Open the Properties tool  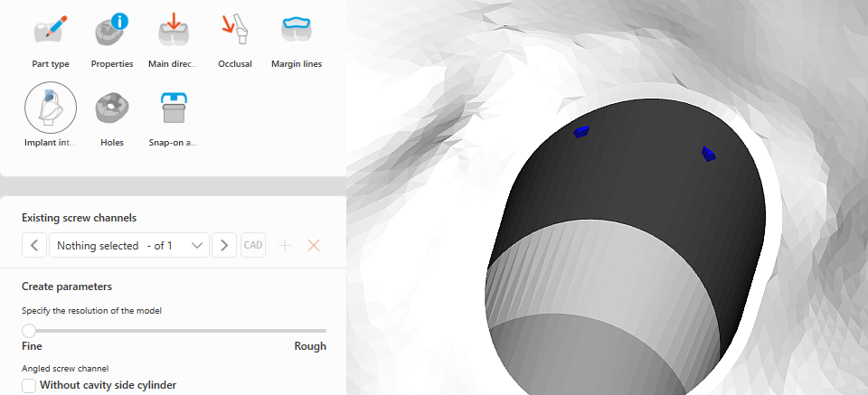tap(112, 42)
